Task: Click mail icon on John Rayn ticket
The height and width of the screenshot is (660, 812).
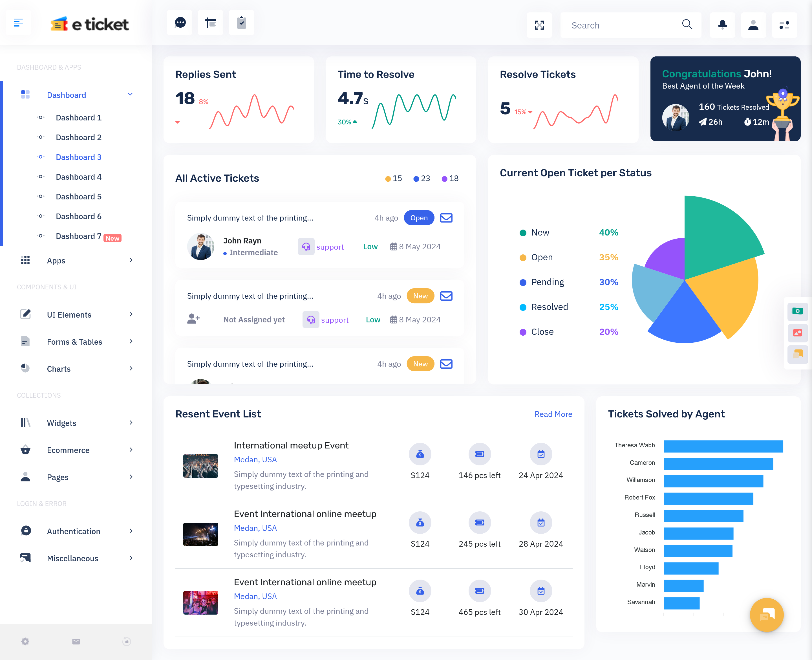Action: coord(446,218)
